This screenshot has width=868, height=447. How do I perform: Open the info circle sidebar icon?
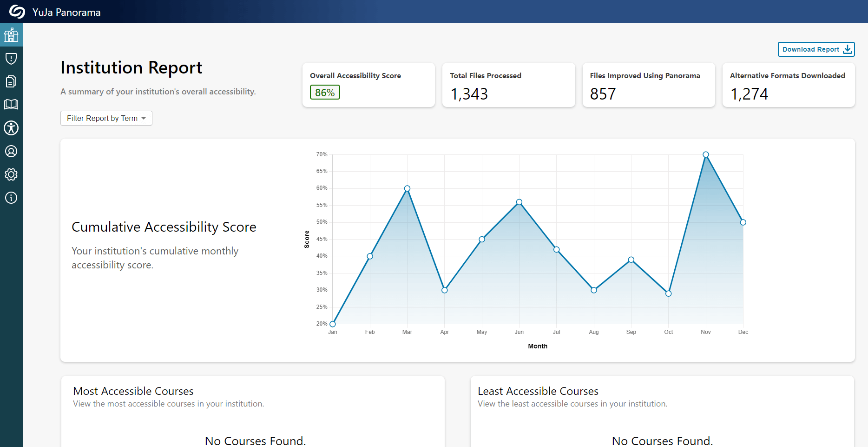[11, 198]
